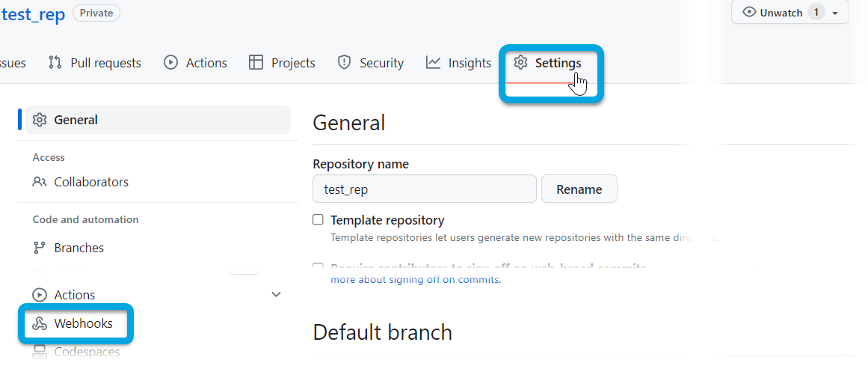Open the Pull requests tab
The height and width of the screenshot is (366, 868).
105,63
